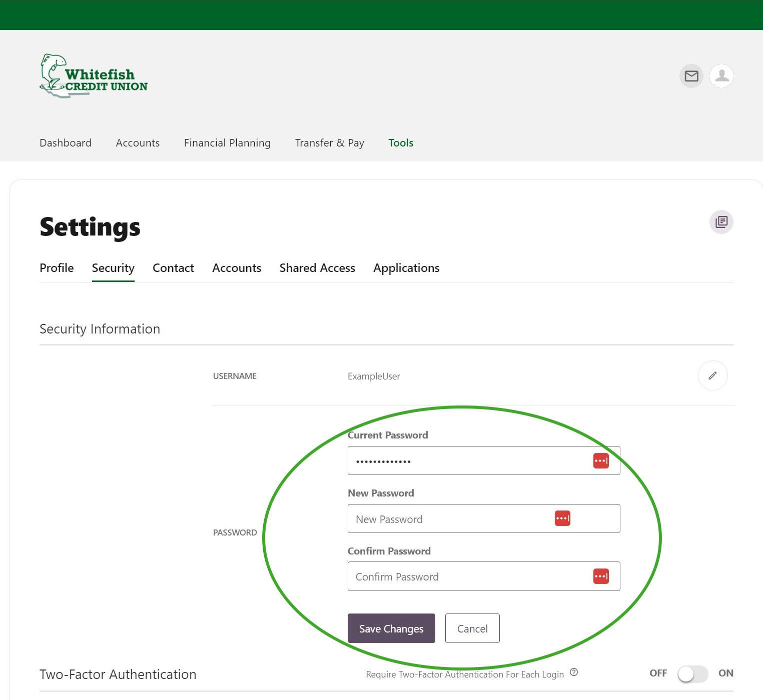Reveal the Current Password text

[601, 460]
